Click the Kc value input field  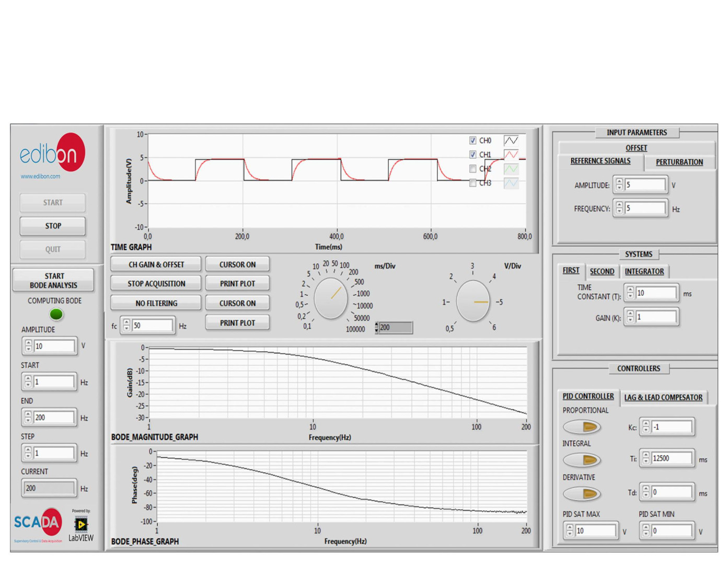point(672,427)
